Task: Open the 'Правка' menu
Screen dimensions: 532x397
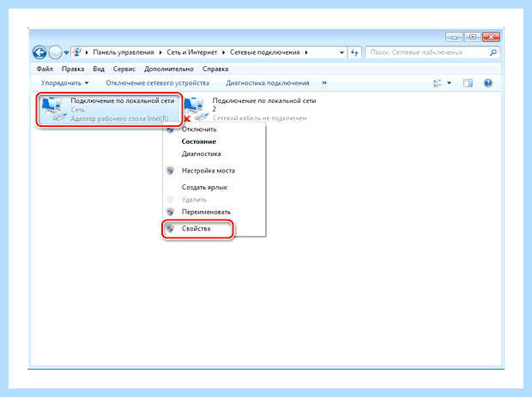Action: [73, 69]
